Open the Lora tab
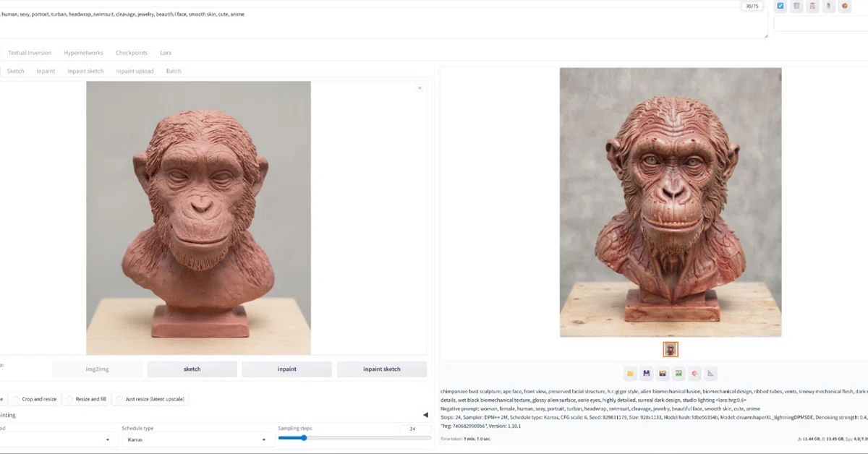 click(x=166, y=53)
